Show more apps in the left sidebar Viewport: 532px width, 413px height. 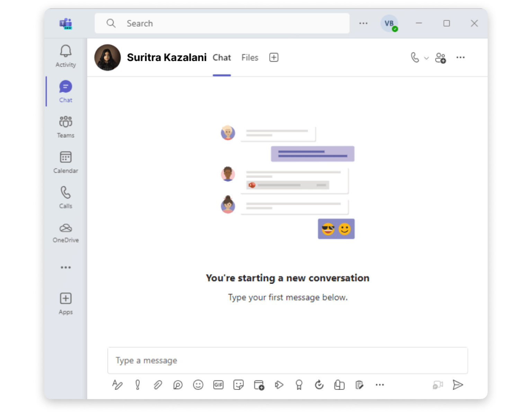65,267
